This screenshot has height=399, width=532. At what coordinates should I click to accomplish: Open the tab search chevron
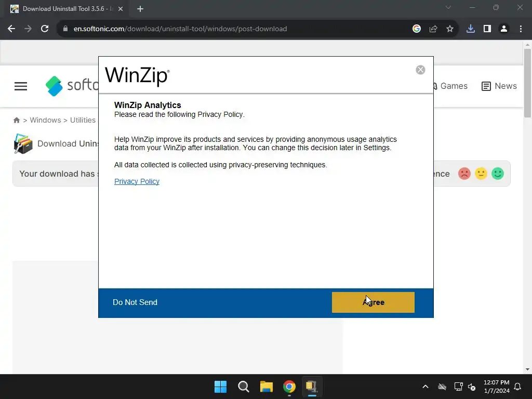coord(448,7)
